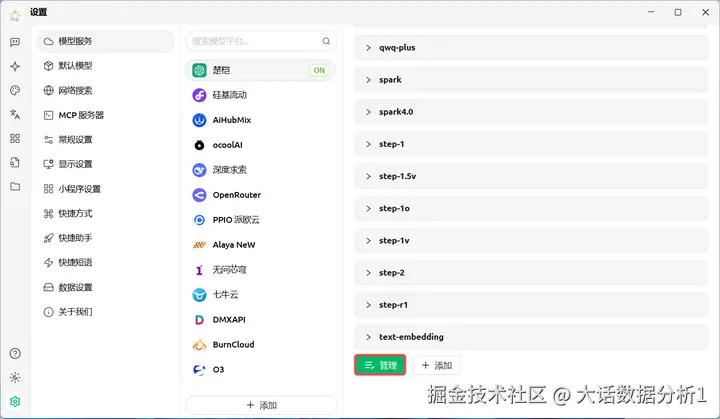Toggle the theme sun icon
Screen dimensions: 720x419
pos(15,378)
